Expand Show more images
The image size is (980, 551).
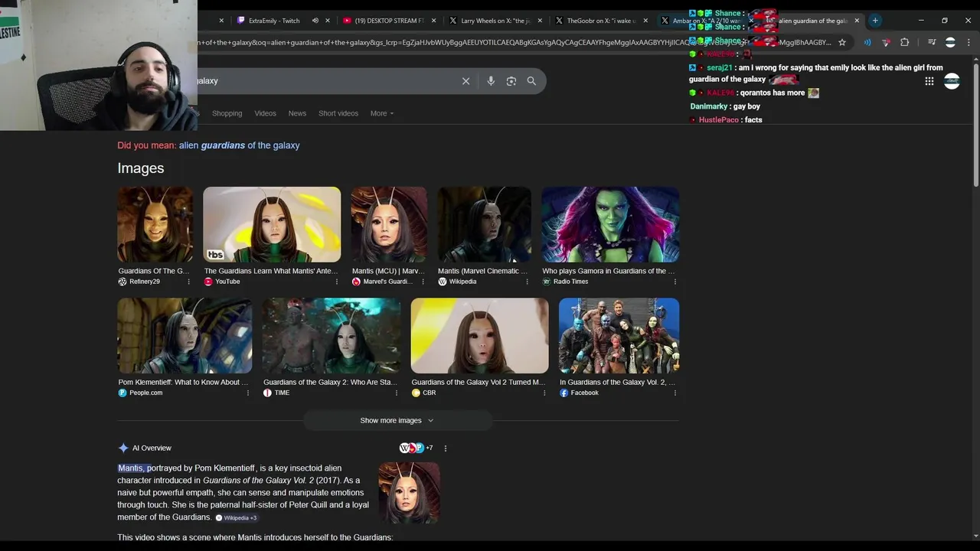pyautogui.click(x=397, y=420)
